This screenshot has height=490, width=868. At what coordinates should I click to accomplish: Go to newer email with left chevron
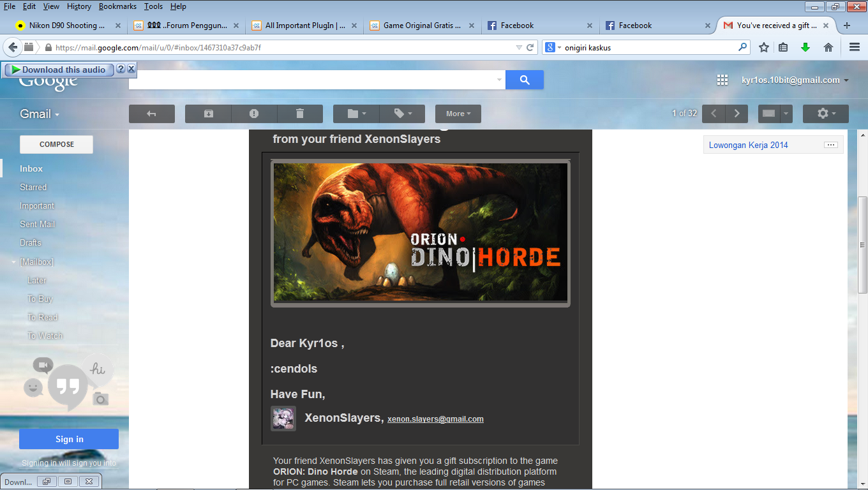coord(714,114)
